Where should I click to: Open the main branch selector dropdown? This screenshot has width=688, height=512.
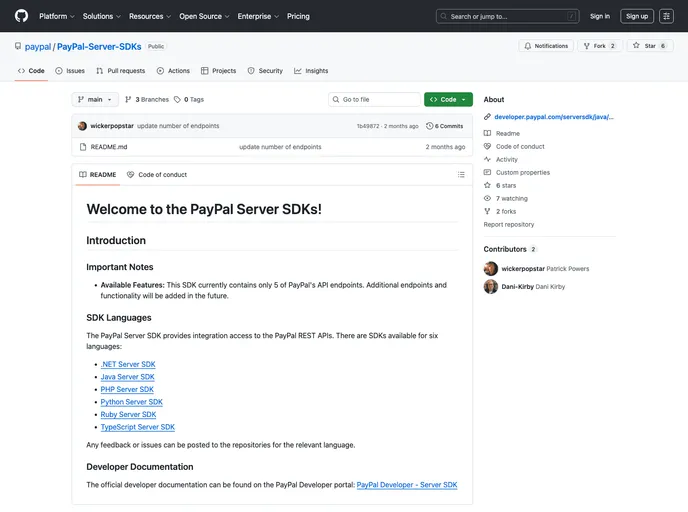click(x=95, y=100)
